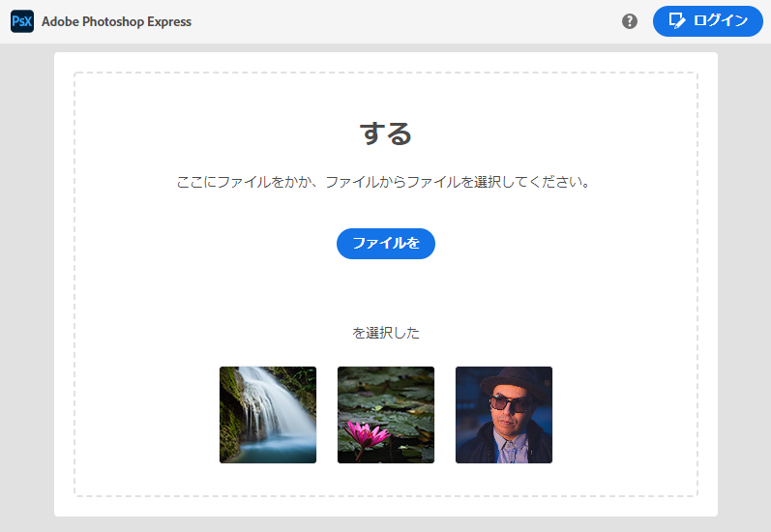This screenshot has width=771, height=532.
Task: Click the ファイルを upload file button
Action: tap(385, 244)
